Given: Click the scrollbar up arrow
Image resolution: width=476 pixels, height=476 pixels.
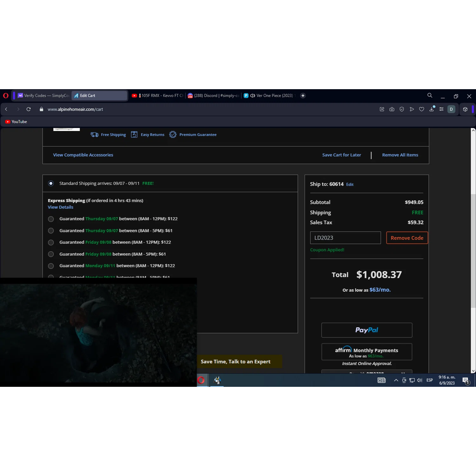Looking at the screenshot, I should (473, 130).
